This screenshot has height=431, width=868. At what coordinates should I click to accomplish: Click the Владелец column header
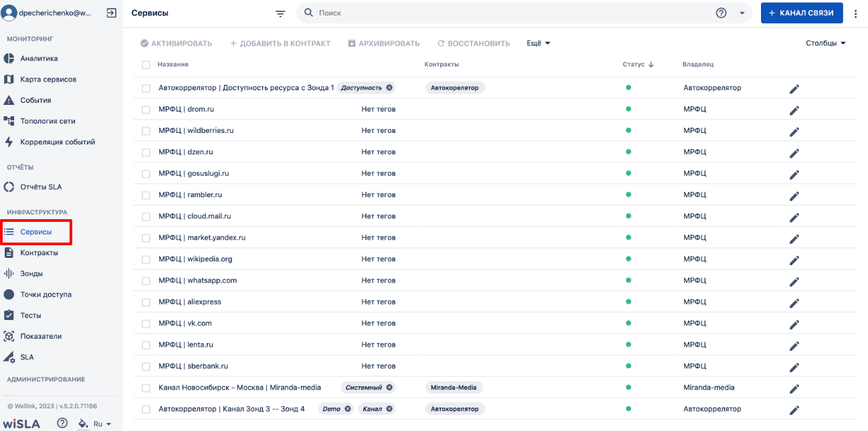coord(698,64)
